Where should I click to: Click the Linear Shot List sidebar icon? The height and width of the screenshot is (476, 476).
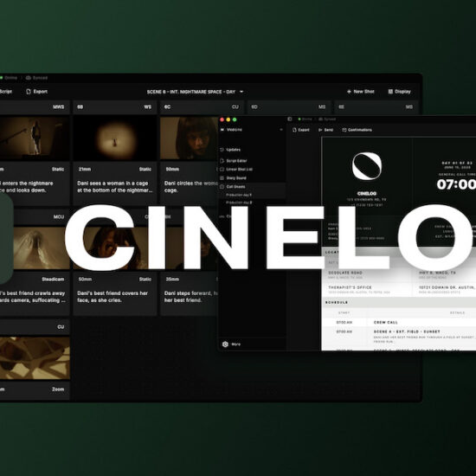point(222,169)
